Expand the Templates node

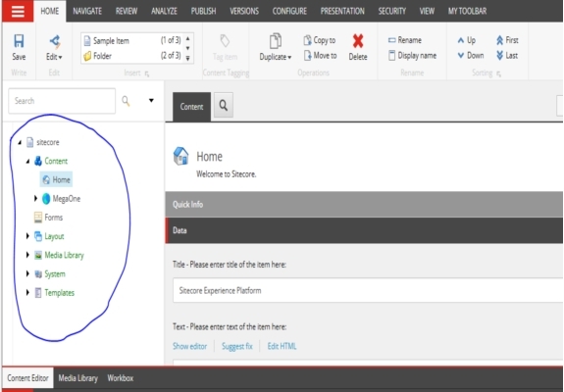pos(27,292)
